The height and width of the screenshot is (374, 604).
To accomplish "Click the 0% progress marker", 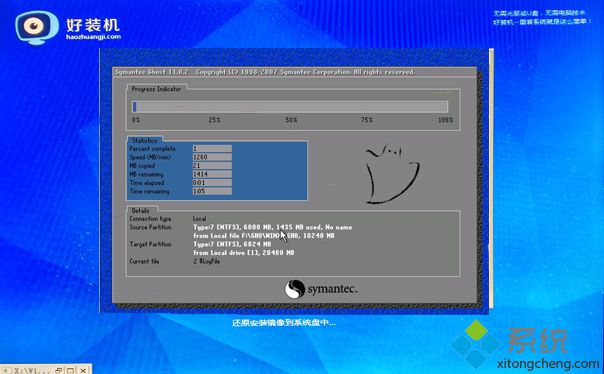I will [136, 120].
